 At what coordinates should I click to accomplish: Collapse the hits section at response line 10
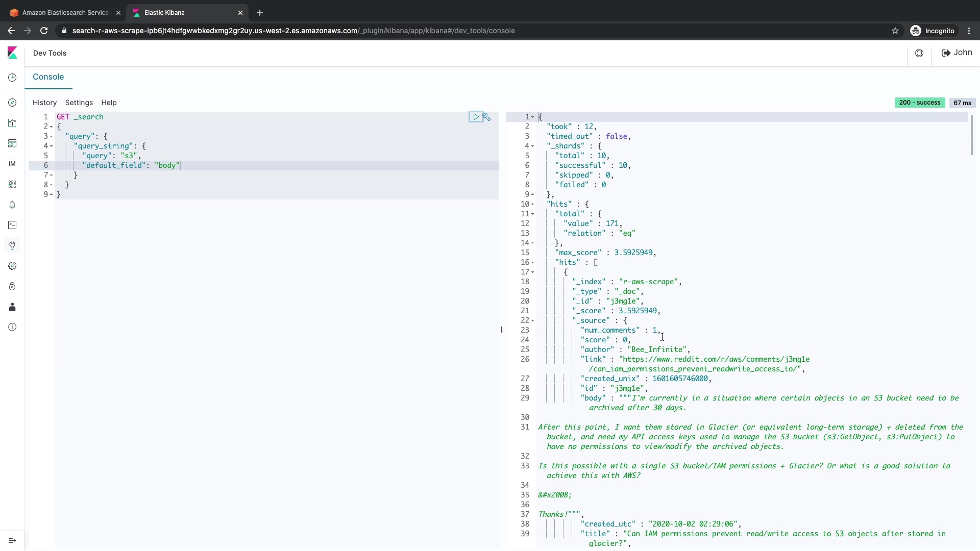tap(532, 204)
